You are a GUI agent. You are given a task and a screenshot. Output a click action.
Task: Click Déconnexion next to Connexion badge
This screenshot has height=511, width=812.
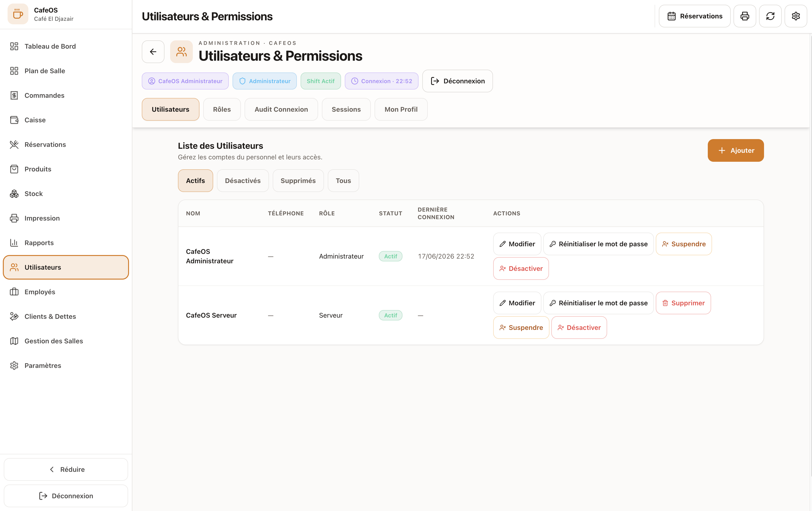[457, 81]
